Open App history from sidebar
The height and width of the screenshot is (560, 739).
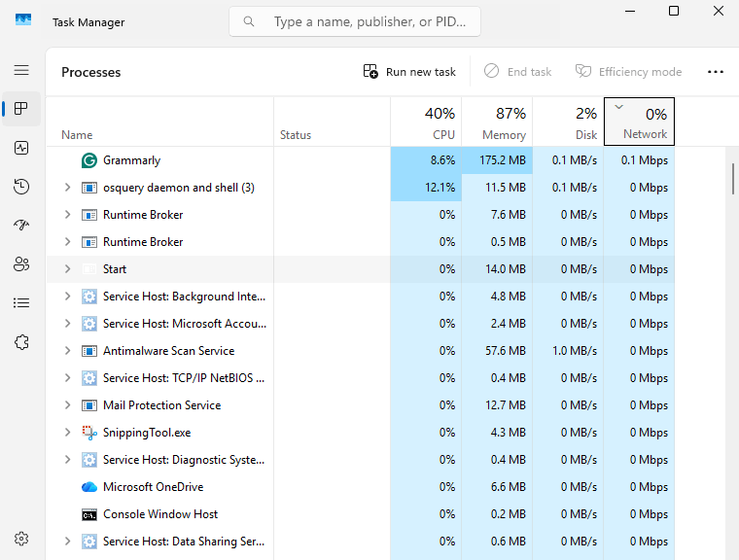pyautogui.click(x=21, y=187)
